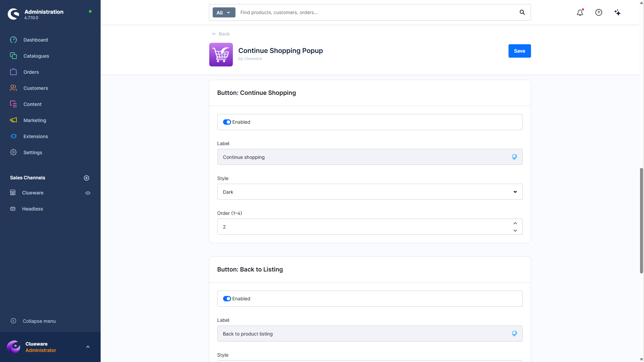Click the Extensions plug icon
Screen dimensions: 644x362
click(x=13, y=136)
